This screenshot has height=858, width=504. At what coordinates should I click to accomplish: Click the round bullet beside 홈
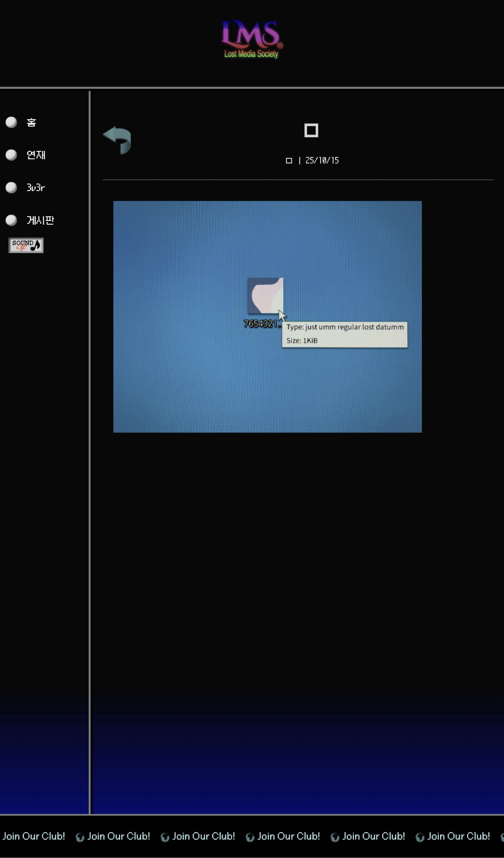point(11,122)
